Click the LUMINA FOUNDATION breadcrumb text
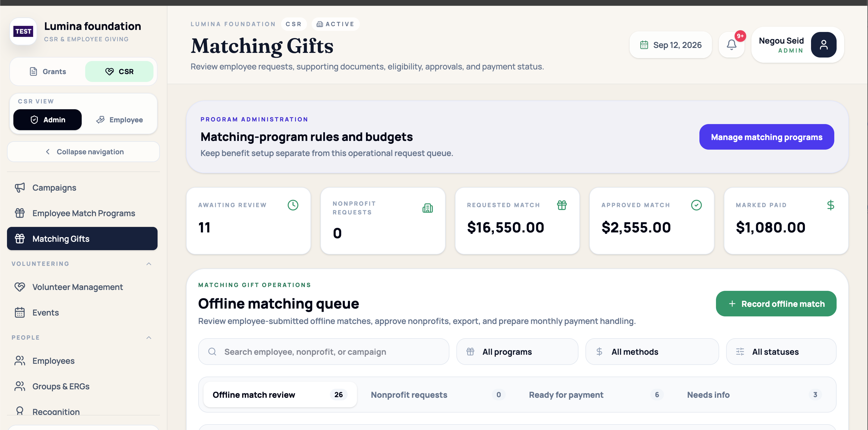This screenshot has width=868, height=430. click(233, 24)
